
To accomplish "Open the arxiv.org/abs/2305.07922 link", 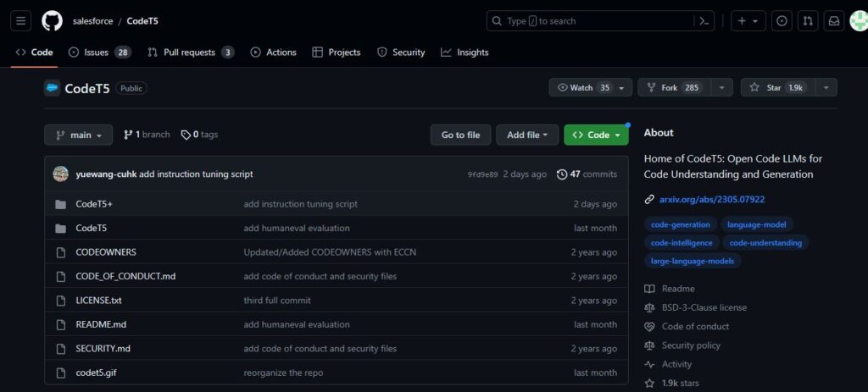I will tap(712, 200).
